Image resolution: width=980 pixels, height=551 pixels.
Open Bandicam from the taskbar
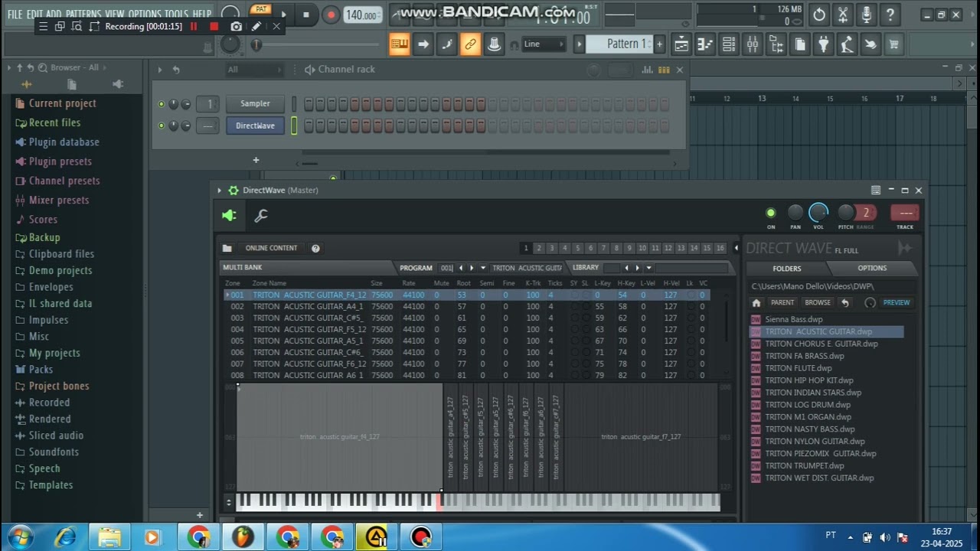421,537
